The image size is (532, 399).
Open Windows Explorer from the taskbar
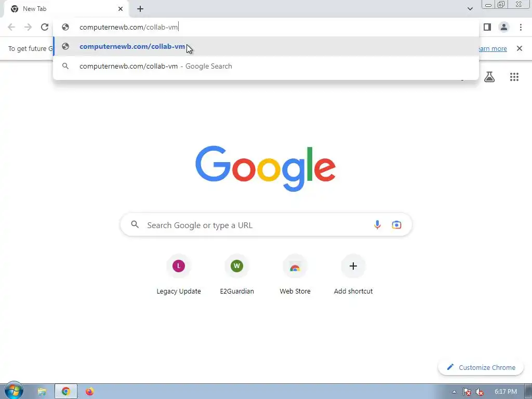[x=42, y=392]
